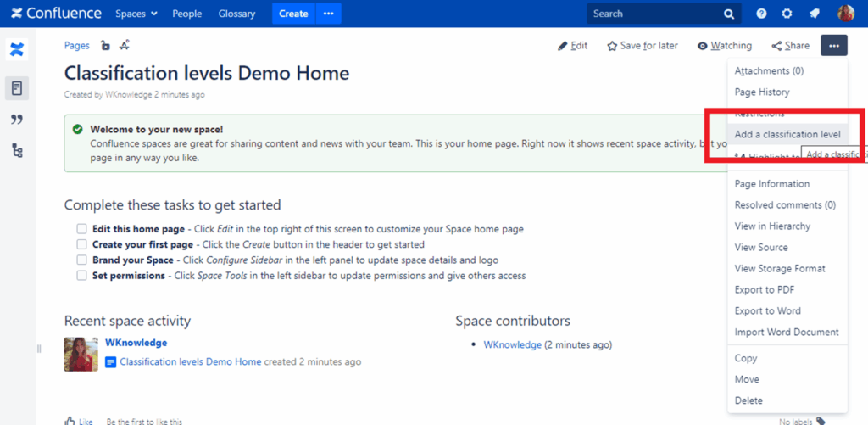Open the help question mark icon
The width and height of the screenshot is (868, 425).
tap(761, 14)
